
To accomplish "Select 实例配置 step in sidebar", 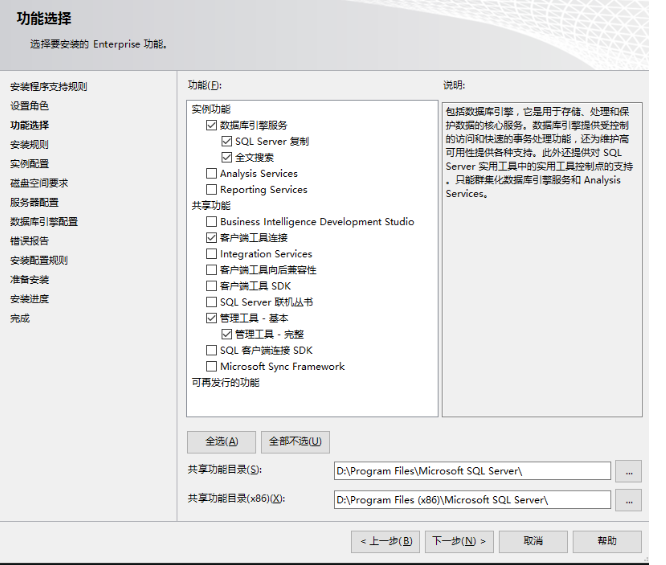I will [x=29, y=164].
